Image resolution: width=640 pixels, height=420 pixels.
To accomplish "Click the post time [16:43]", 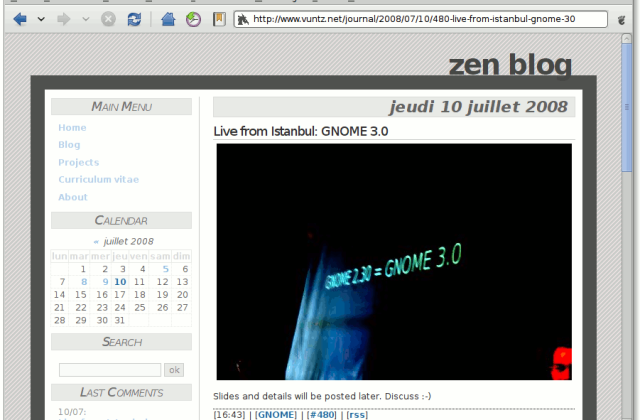I will [229, 415].
